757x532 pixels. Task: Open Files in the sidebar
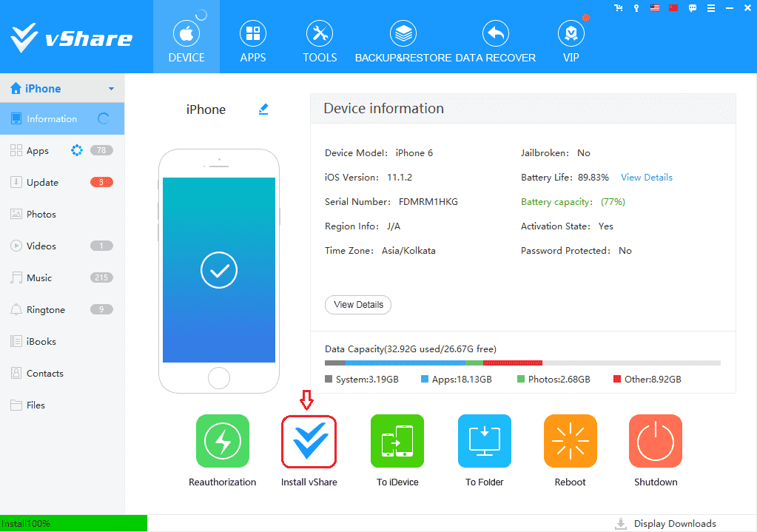62,405
